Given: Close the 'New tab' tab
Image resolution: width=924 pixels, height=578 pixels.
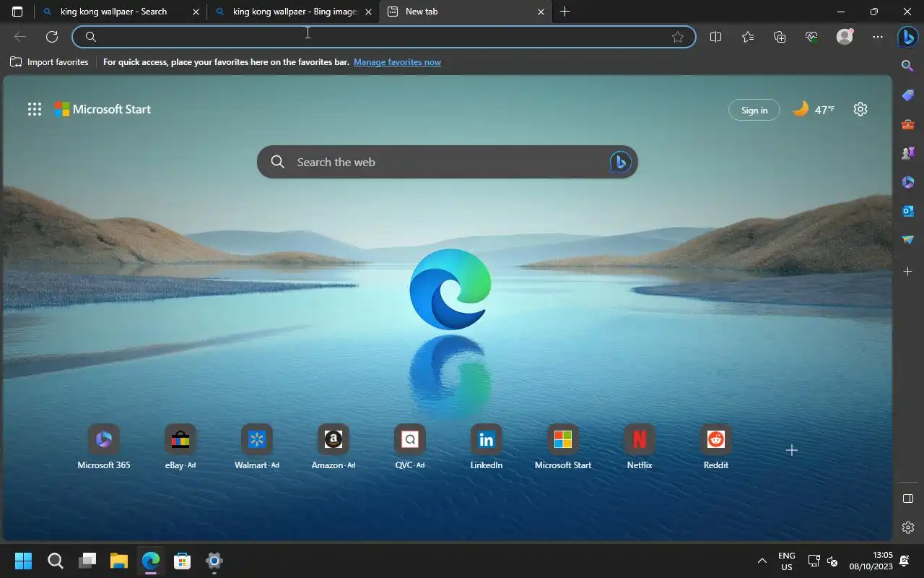Looking at the screenshot, I should point(541,12).
